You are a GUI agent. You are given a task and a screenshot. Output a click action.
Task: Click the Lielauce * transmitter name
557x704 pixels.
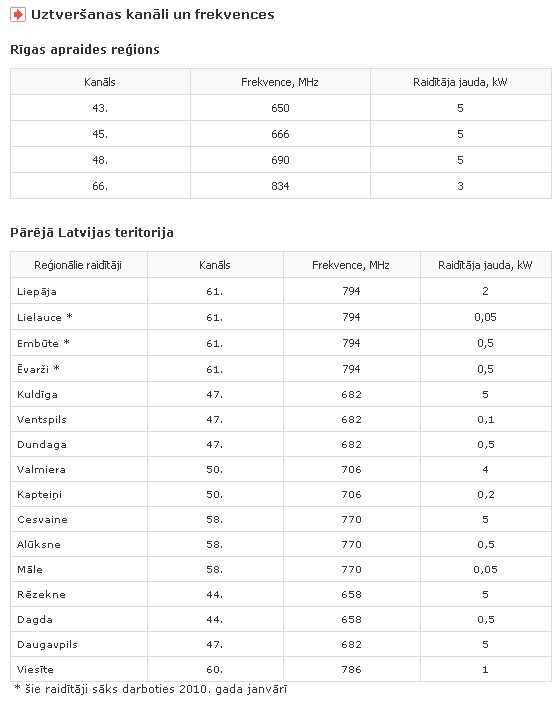tap(44, 317)
